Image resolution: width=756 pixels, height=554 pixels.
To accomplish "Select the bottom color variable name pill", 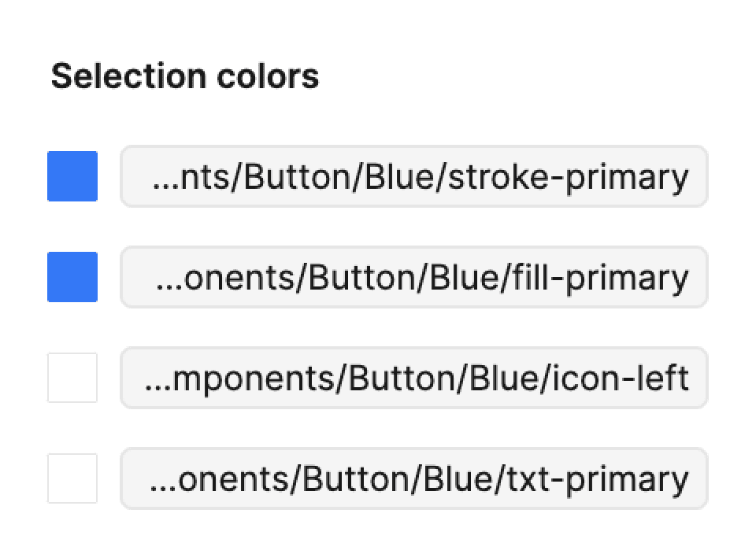I will [414, 478].
